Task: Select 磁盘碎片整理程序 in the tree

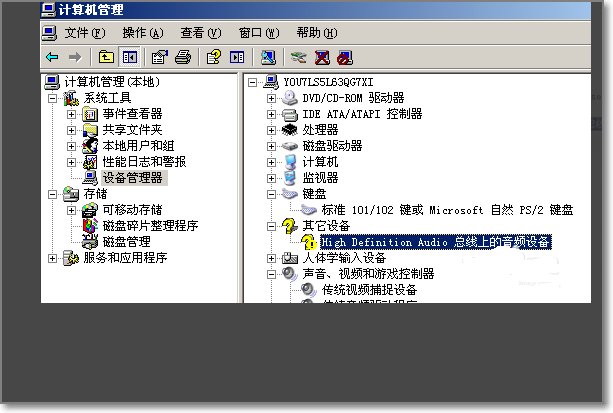Action: [150, 226]
